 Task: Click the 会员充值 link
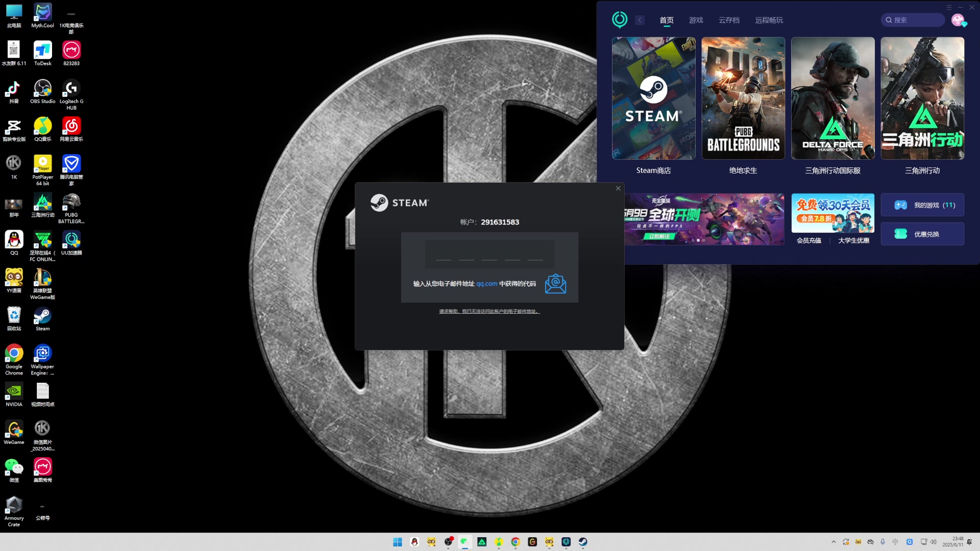pos(809,240)
